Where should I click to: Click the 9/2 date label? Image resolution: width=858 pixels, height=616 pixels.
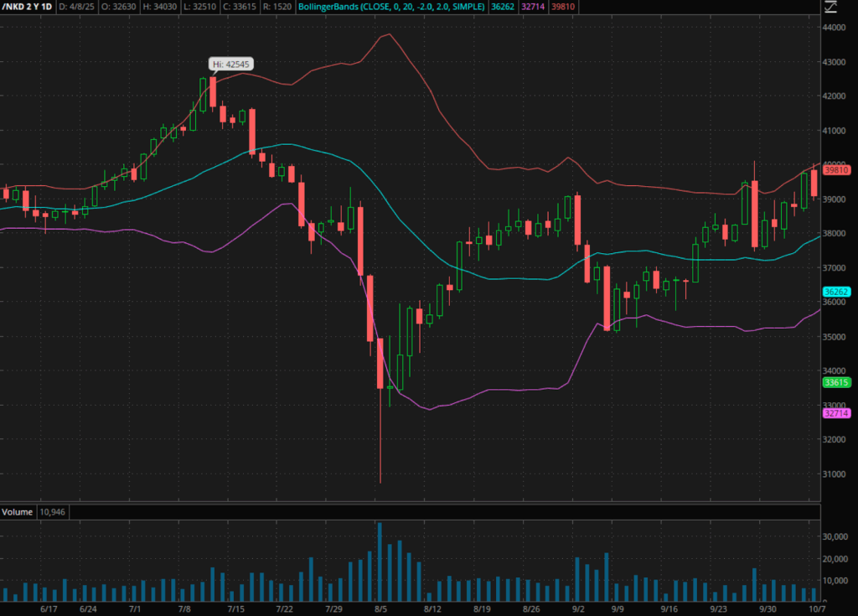[x=578, y=609]
